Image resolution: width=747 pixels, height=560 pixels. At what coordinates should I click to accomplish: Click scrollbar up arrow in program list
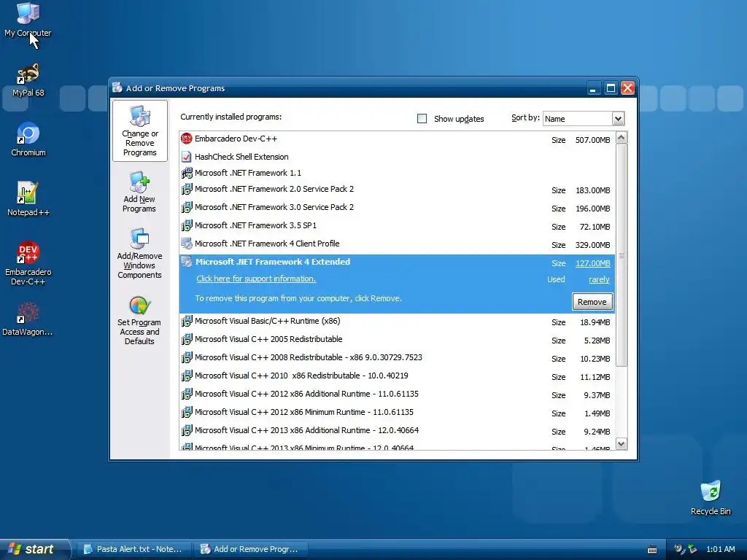coord(622,138)
